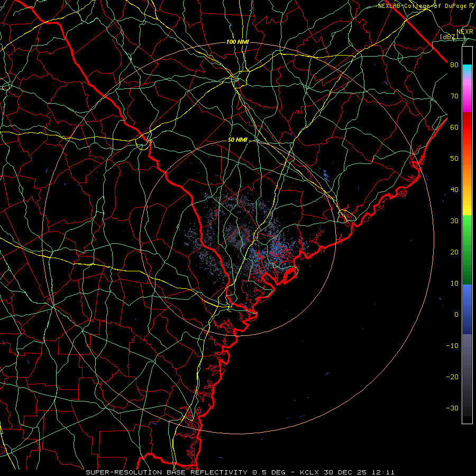
Task: Click the "12:11" timestamp in the caption
Action: point(382,472)
